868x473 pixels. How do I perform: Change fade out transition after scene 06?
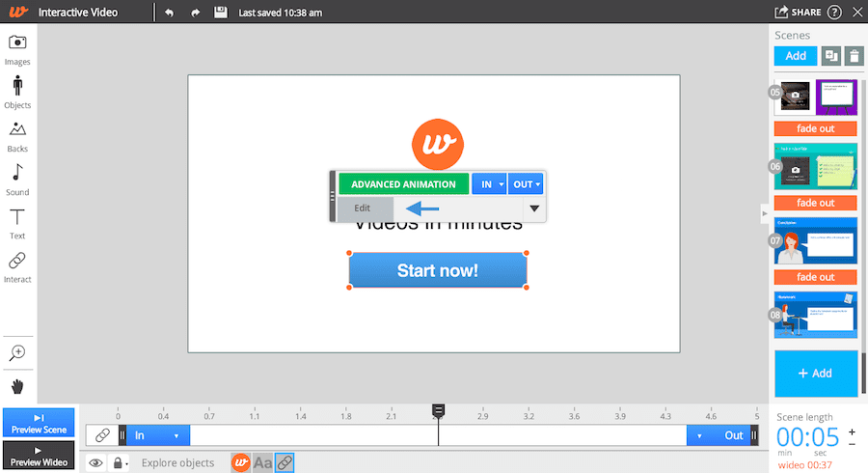[x=815, y=203]
